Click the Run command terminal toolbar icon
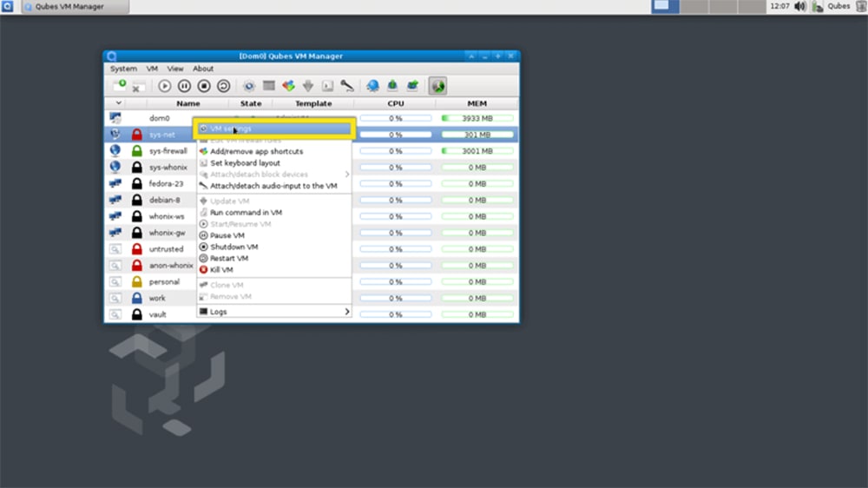Image resolution: width=868 pixels, height=488 pixels. coord(328,86)
